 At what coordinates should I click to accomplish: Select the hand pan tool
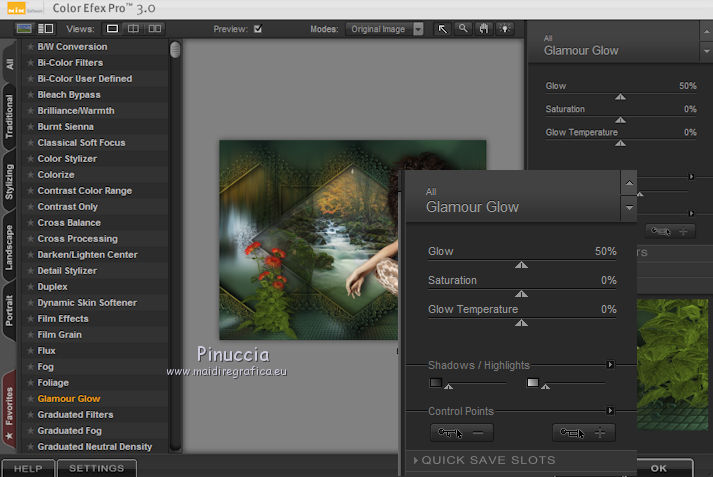[483, 29]
